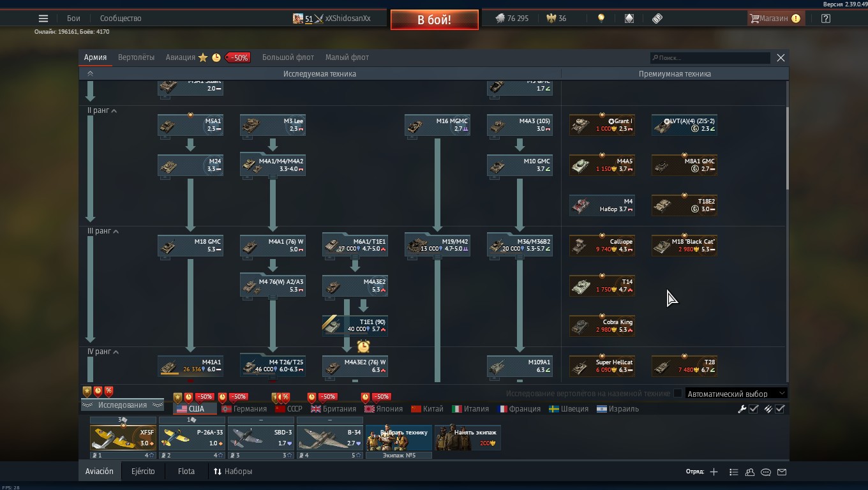Click the Silver Lions balance 76 295
The width and height of the screenshot is (868, 490).
(512, 19)
